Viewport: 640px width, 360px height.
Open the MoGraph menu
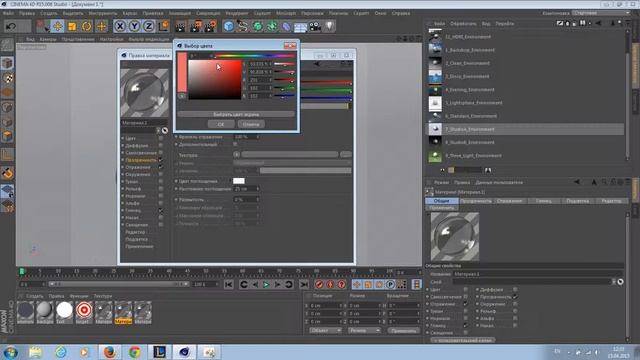pos(286,13)
